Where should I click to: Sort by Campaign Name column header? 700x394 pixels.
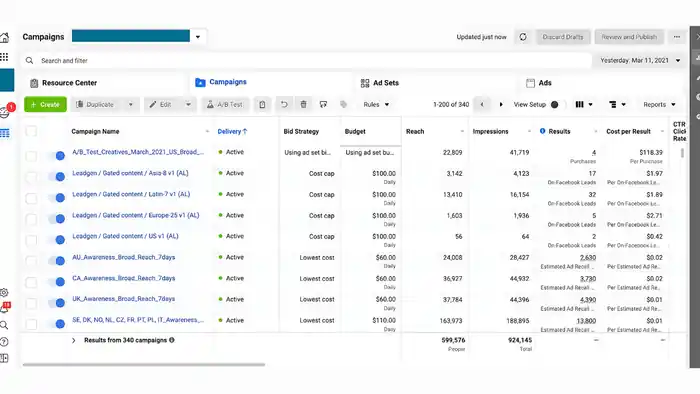[x=95, y=131]
